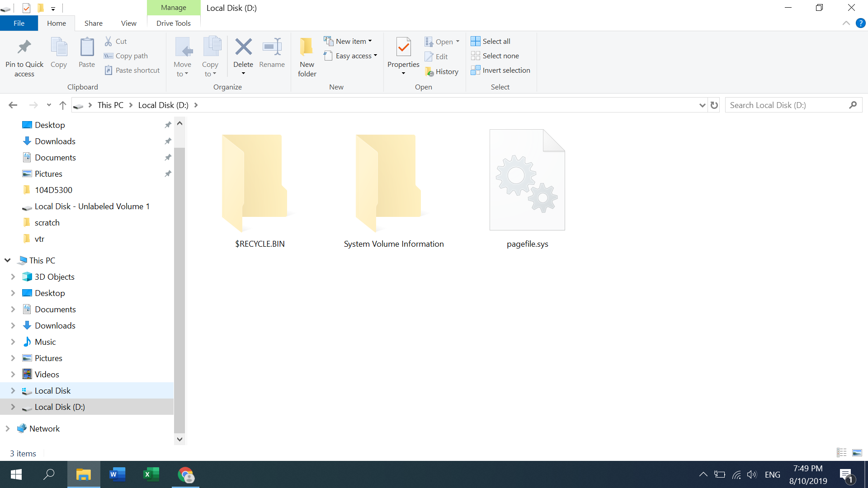
Task: Switch to the details view icon
Action: click(x=841, y=452)
